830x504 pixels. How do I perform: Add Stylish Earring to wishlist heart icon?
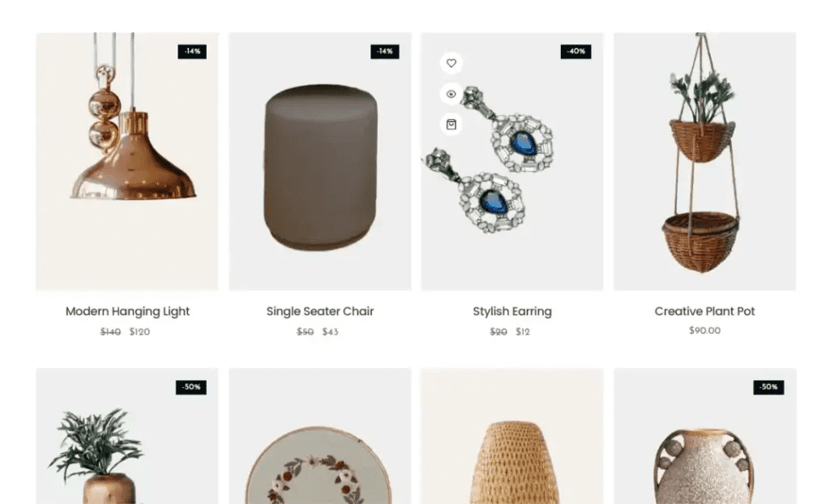click(x=451, y=63)
